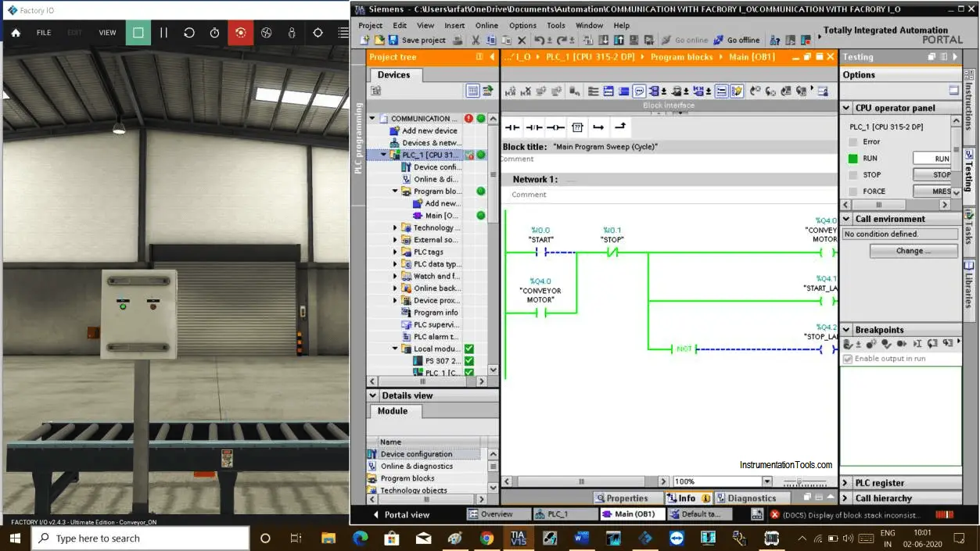Switch to Diagnostics tab in inspector
This screenshot has height=551, width=980.
click(745, 498)
